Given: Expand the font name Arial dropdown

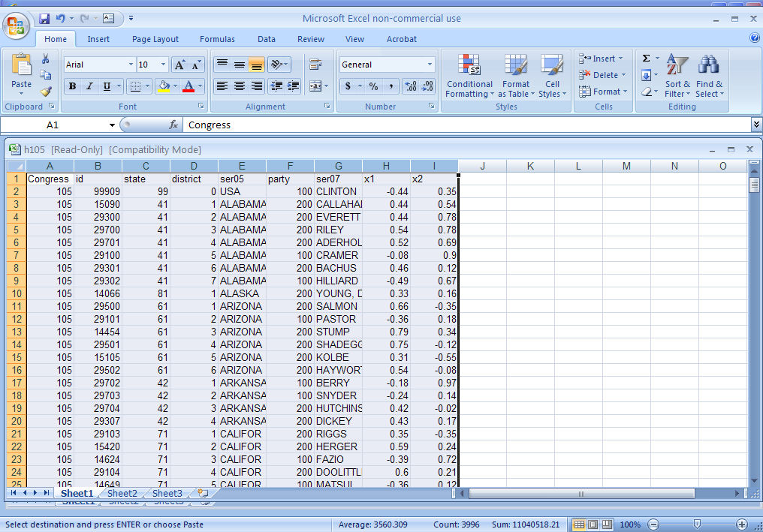Looking at the screenshot, I should point(131,65).
